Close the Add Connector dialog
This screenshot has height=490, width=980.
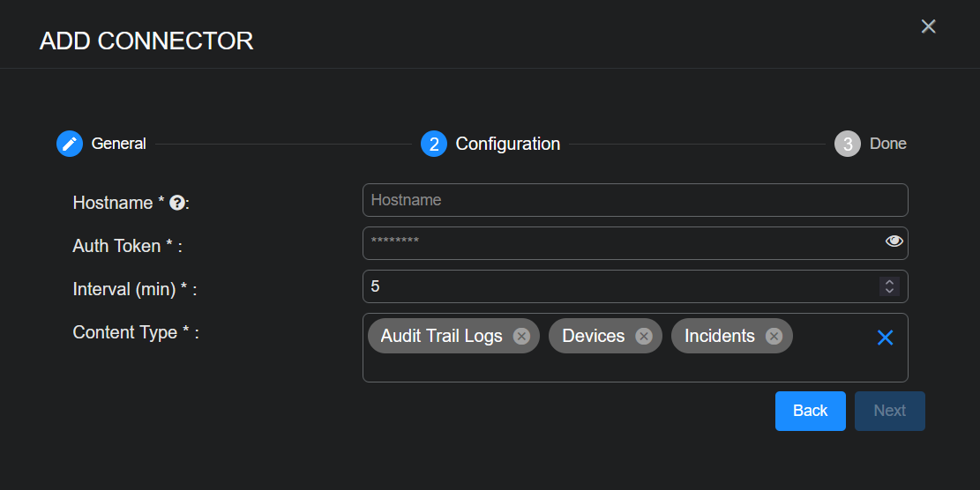[x=928, y=26]
